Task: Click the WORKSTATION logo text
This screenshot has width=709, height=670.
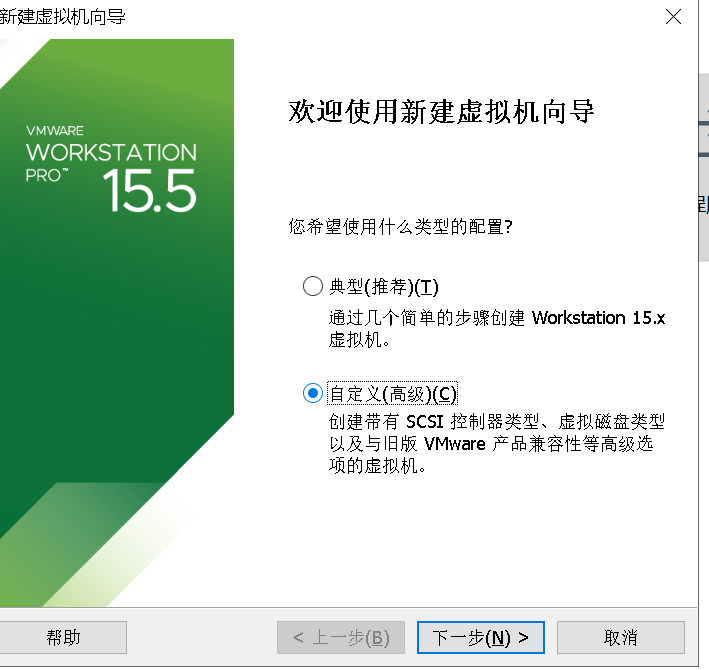Action: 111,152
